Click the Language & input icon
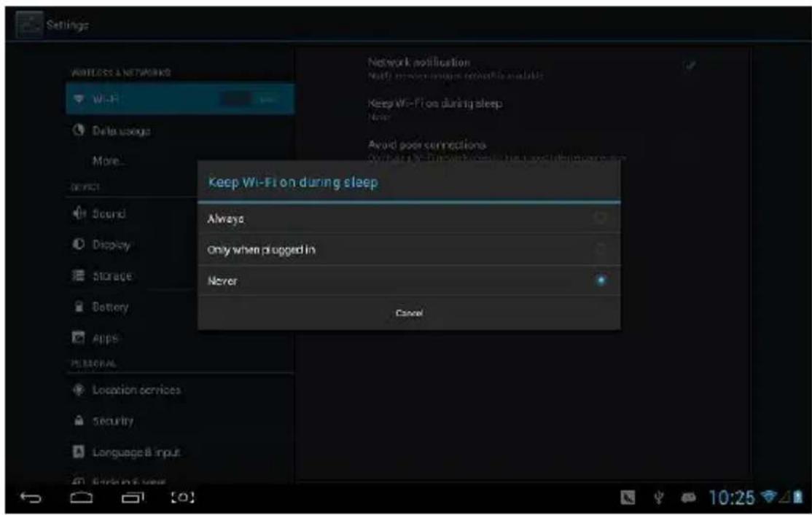The width and height of the screenshot is (812, 515). click(78, 452)
